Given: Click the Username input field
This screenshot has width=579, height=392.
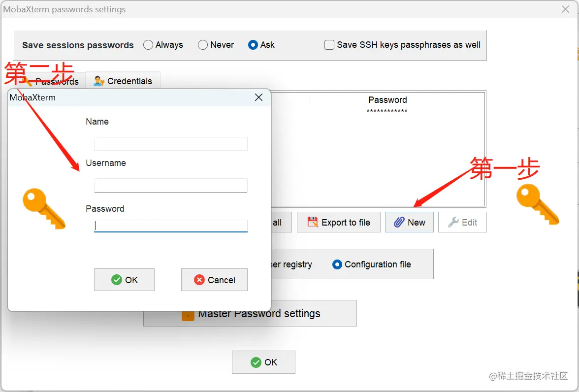Looking at the screenshot, I should tap(170, 186).
